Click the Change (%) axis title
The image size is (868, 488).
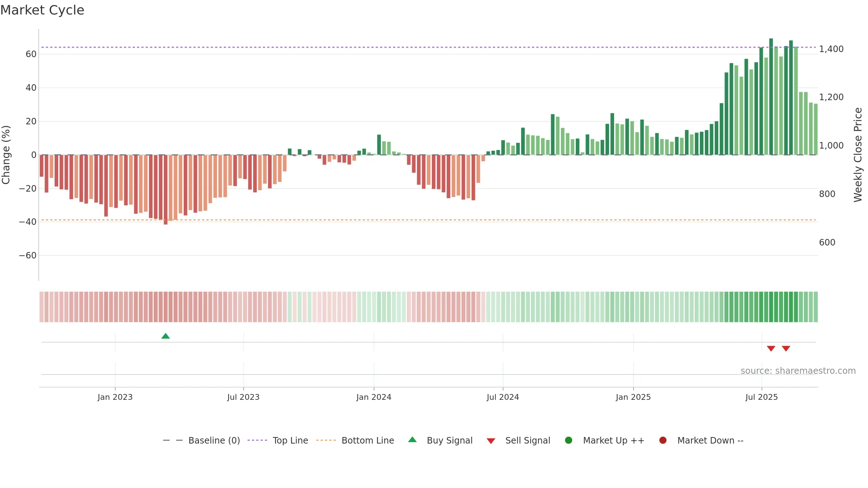click(6, 155)
